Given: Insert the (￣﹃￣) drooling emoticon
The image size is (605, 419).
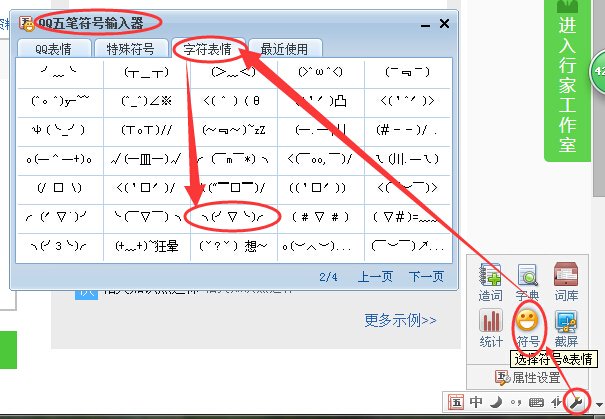Looking at the screenshot, I should [407, 73].
